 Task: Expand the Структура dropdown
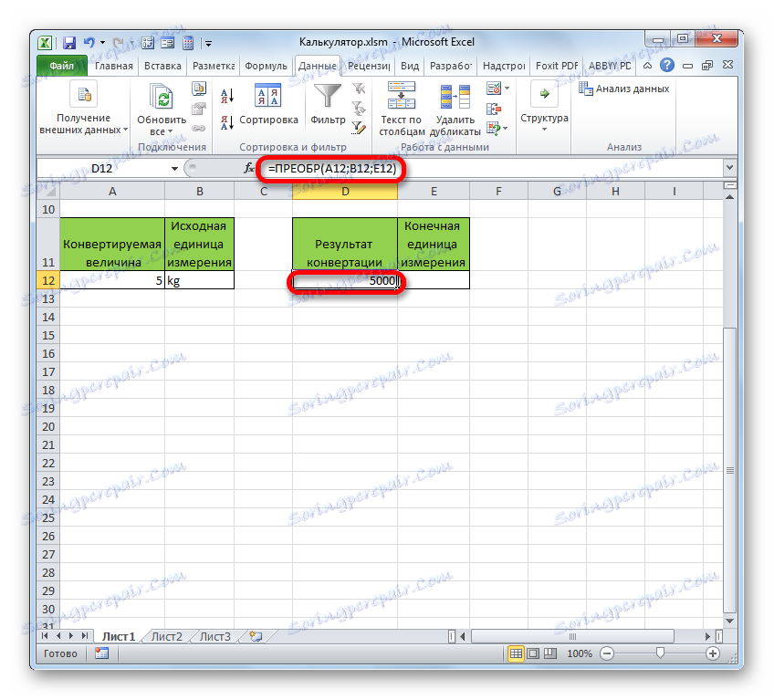coord(545,130)
